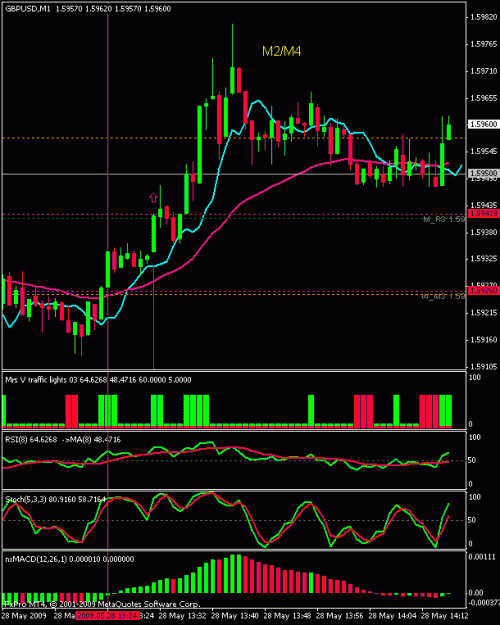Select the pink up-arrow marker on the chart
Viewport: 500px width, 625px height.
click(x=154, y=197)
